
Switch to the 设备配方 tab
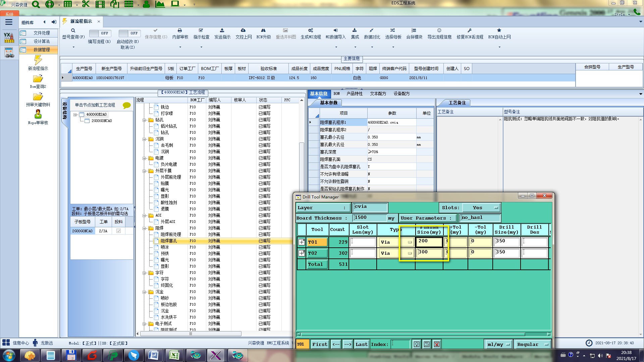pos(401,94)
